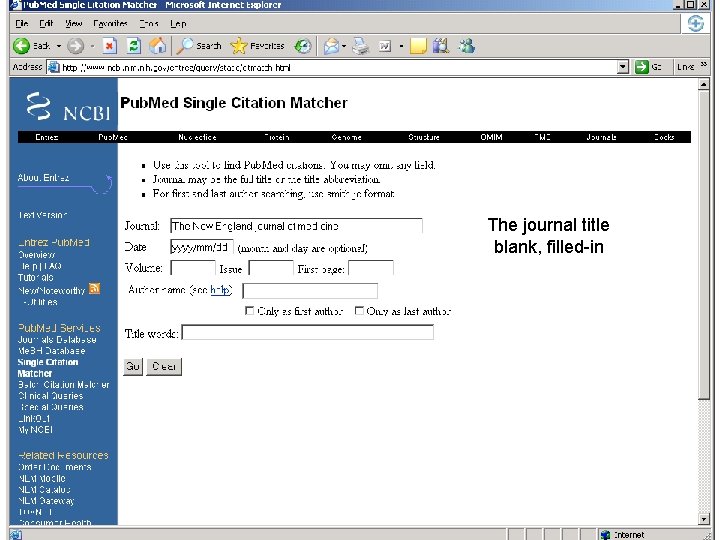The width and height of the screenshot is (720, 540).
Task: Open the Back button history dropdown arrow
Action: coord(58,46)
